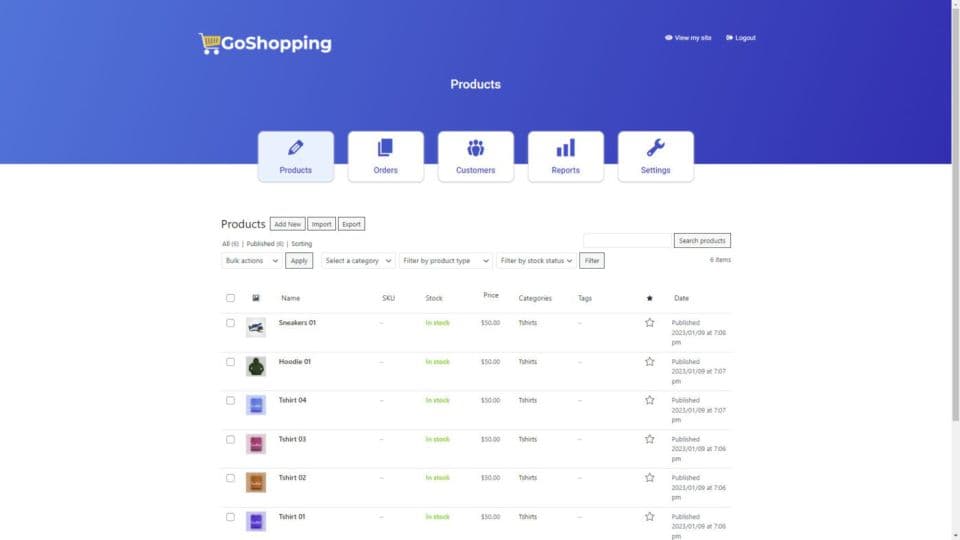The width and height of the screenshot is (960, 540).
Task: Open the Products pencil icon tab
Action: [x=296, y=156]
